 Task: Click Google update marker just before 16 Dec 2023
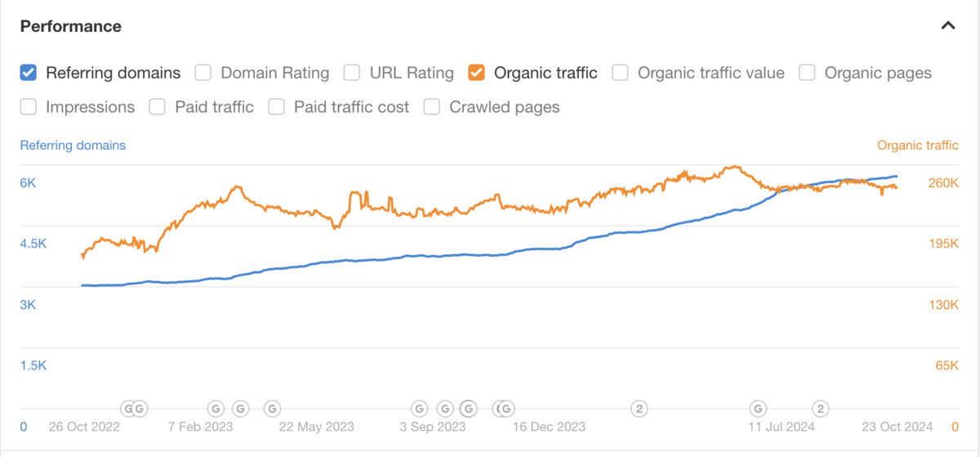tap(506, 407)
